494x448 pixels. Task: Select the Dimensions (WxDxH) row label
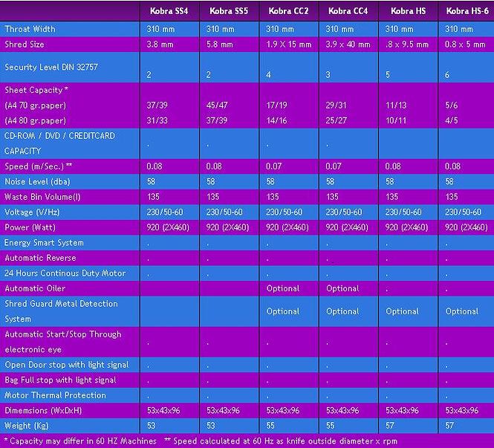43,410
